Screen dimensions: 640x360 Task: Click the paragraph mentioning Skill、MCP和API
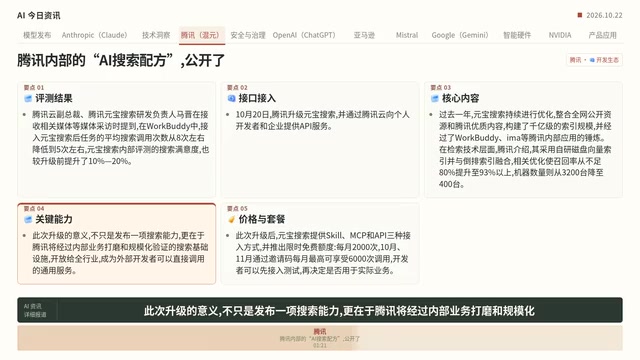tap(323, 253)
